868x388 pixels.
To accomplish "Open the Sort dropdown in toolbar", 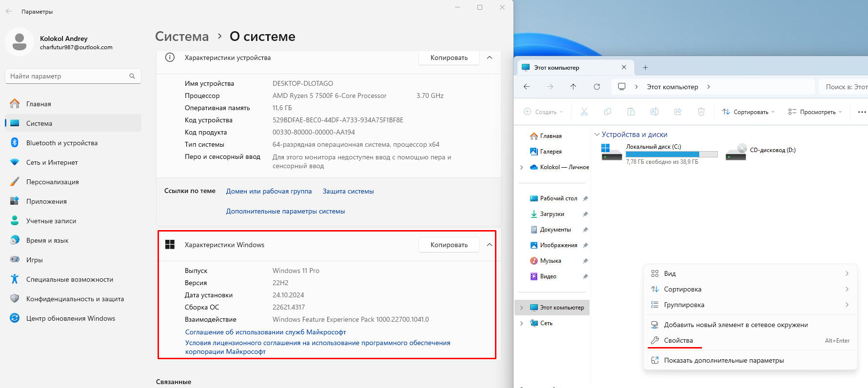I will (748, 112).
